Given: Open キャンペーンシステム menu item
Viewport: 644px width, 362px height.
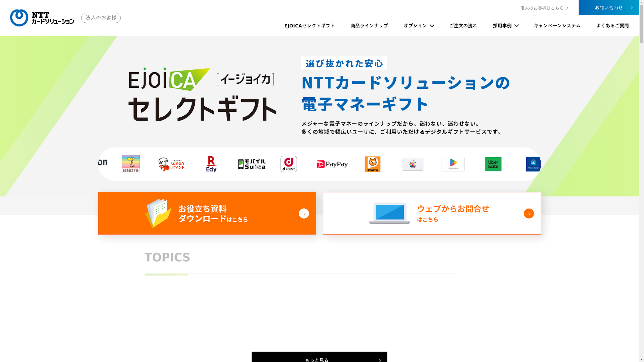Looking at the screenshot, I should coord(557,26).
